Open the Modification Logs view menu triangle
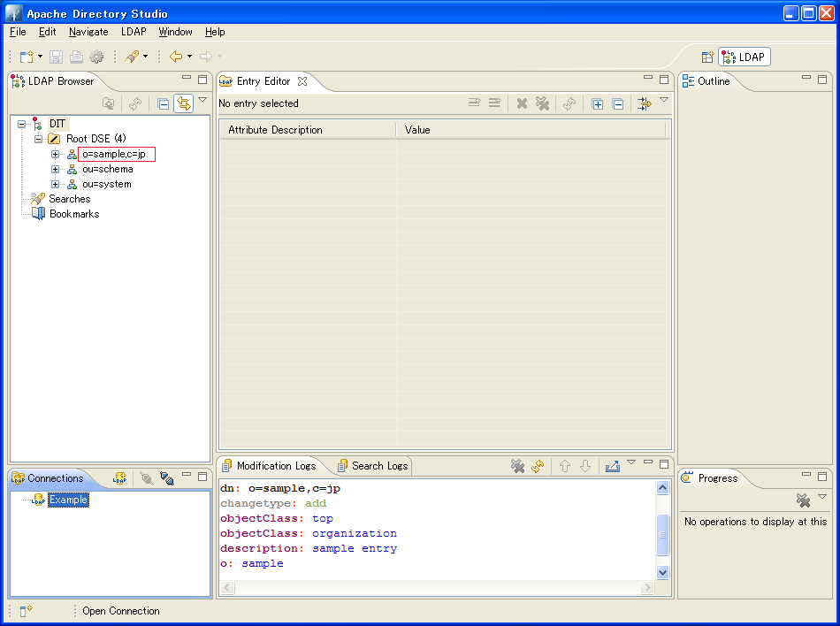This screenshot has height=626, width=840. (631, 462)
